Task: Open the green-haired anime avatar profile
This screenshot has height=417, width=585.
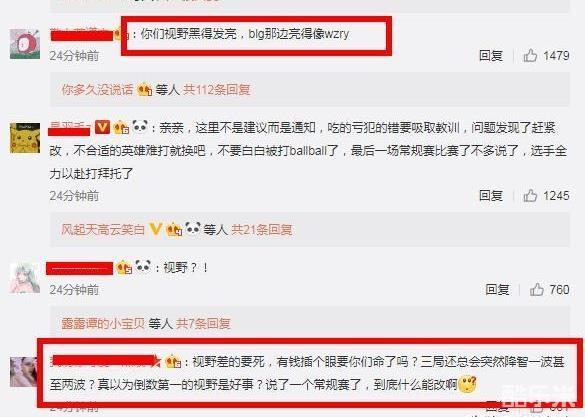Action: click(x=25, y=278)
